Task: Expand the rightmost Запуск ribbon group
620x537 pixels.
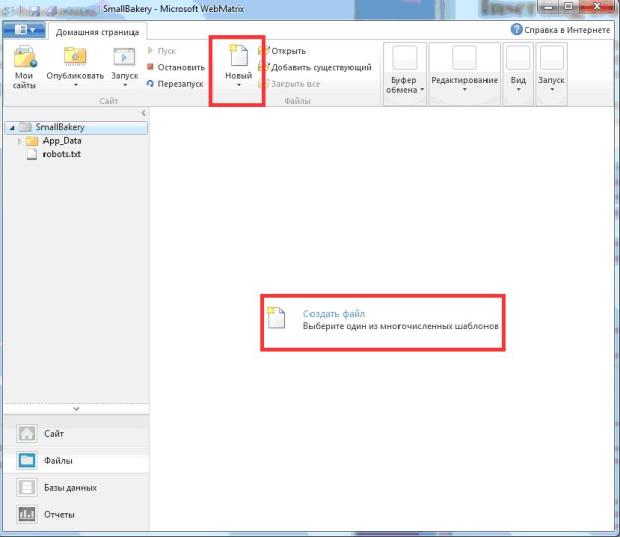Action: 552,74
